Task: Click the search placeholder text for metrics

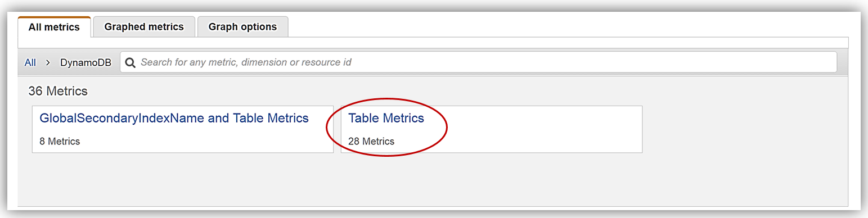Action: coord(246,62)
